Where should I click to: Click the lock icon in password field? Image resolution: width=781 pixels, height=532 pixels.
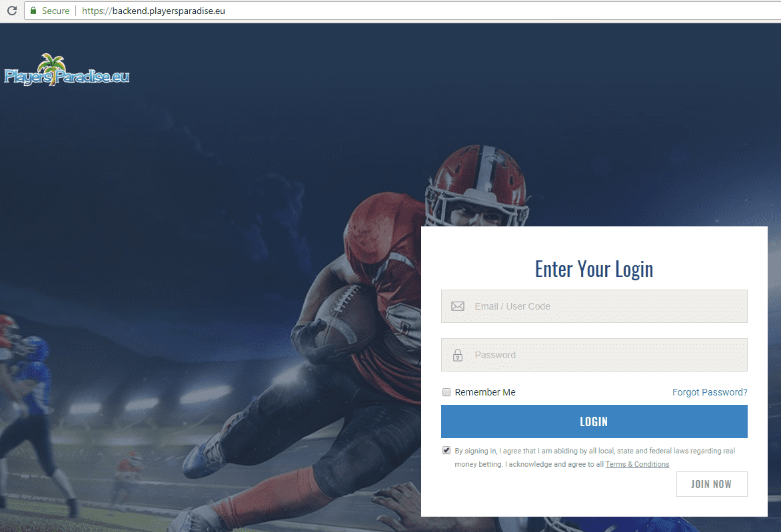click(x=458, y=355)
